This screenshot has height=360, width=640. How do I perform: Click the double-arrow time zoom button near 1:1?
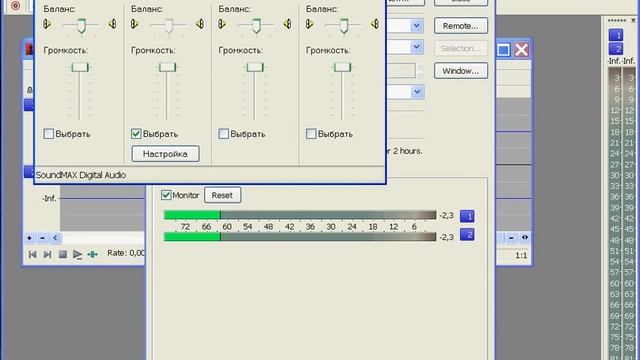[525, 237]
